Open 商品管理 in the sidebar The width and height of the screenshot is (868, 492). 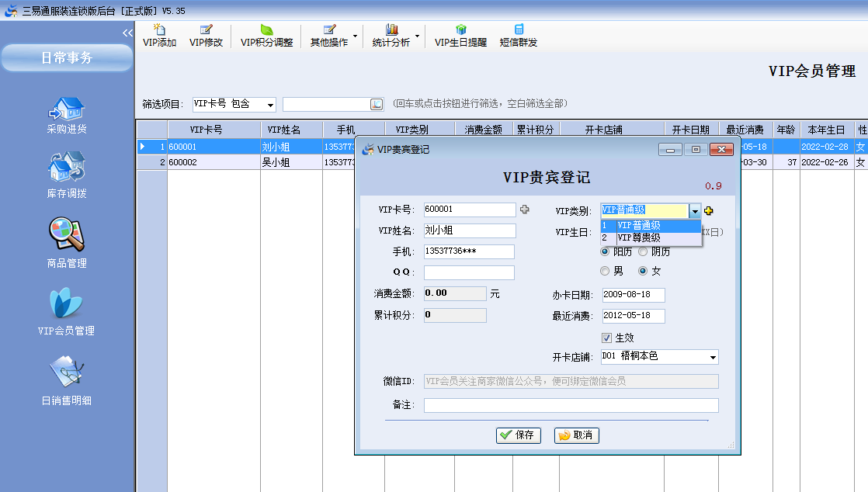pos(67,242)
